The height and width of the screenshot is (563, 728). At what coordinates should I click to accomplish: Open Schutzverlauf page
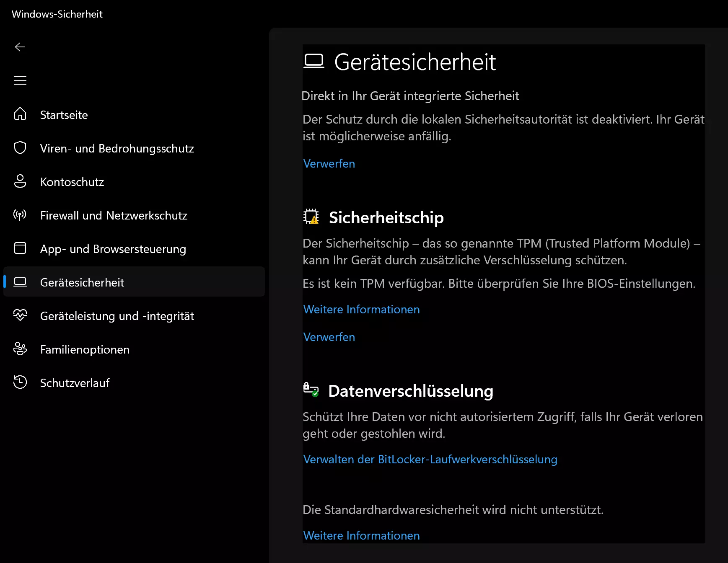[x=134, y=382]
